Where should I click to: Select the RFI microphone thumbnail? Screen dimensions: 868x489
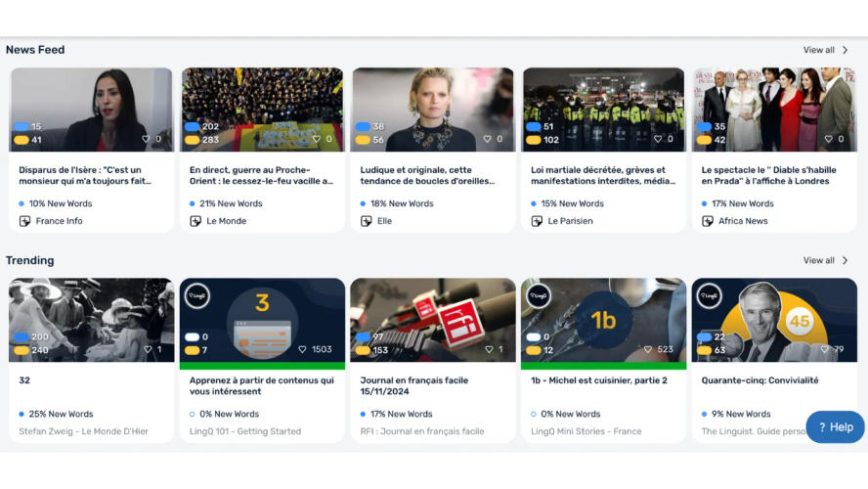tap(433, 320)
